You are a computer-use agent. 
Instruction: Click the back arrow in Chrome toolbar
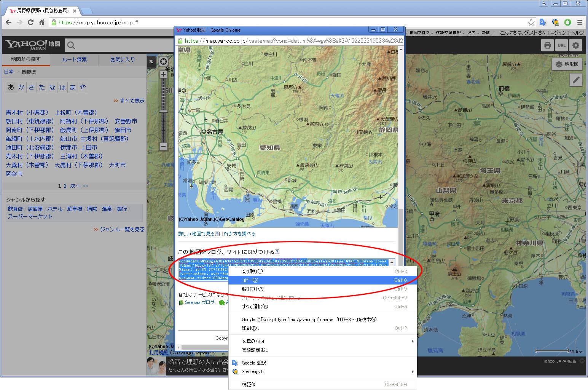click(x=9, y=22)
